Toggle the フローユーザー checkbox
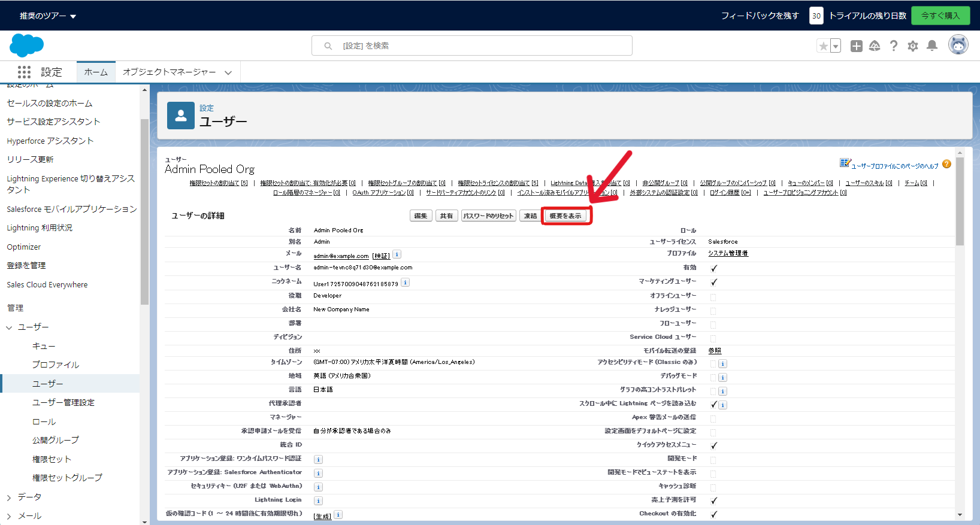 coord(713,324)
